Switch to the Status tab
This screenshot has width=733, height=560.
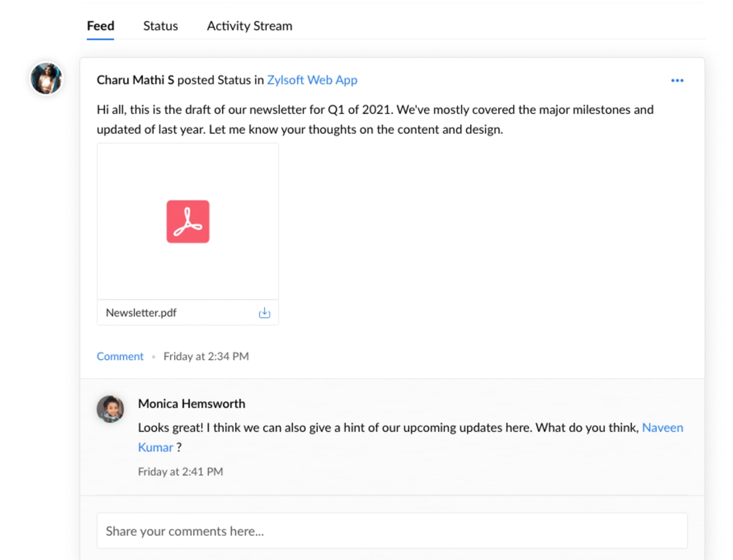[160, 26]
